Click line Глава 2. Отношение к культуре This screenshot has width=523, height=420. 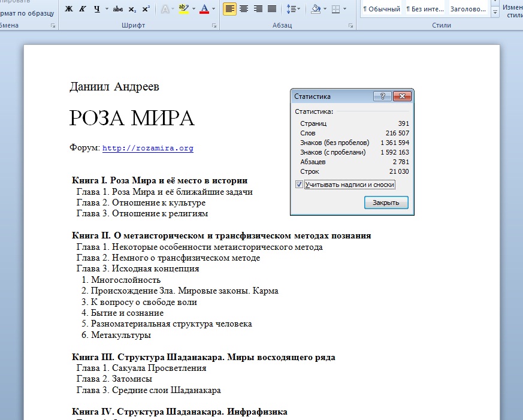(x=141, y=203)
